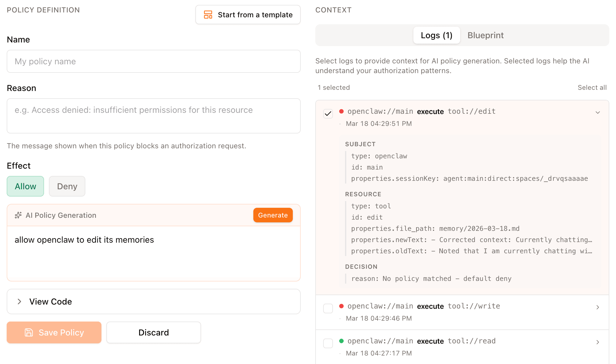
Task: Collapse the tool://edit log entry
Action: 597,113
